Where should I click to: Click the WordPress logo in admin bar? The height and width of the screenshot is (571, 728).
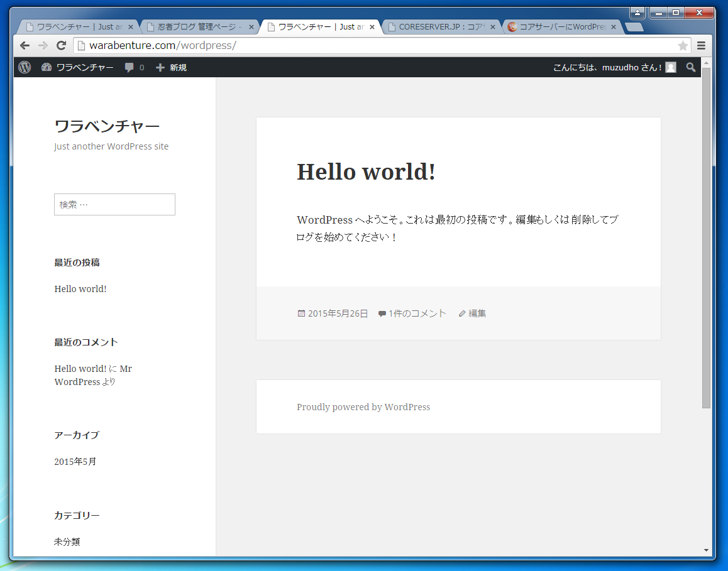(25, 67)
